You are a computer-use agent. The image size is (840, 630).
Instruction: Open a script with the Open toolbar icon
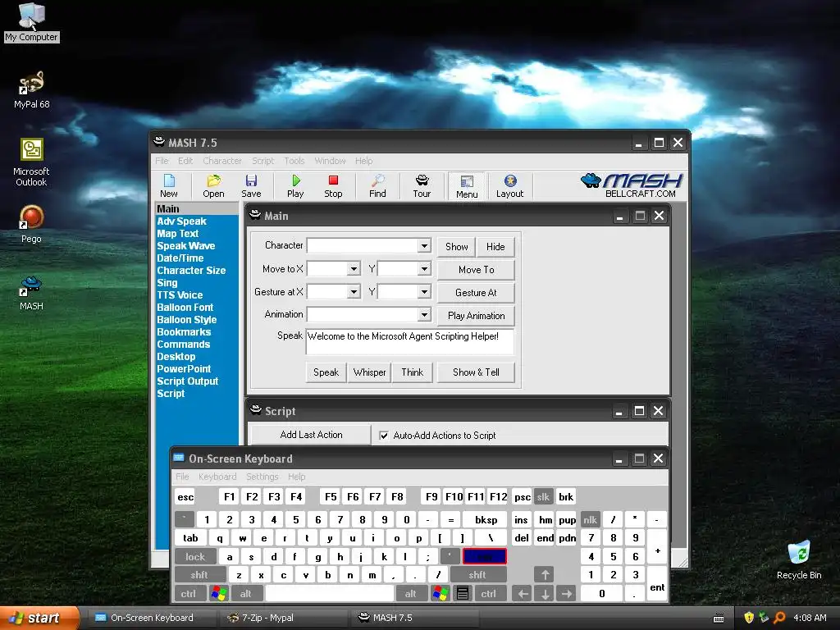pyautogui.click(x=213, y=186)
